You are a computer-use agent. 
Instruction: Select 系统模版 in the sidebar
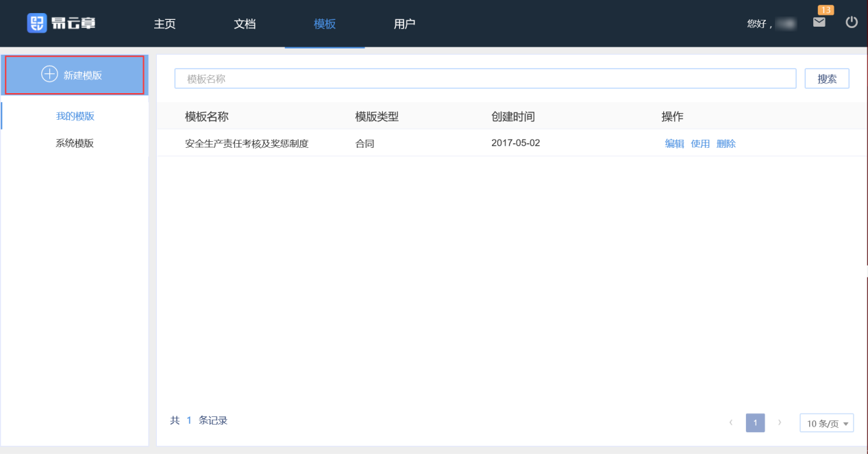[75, 144]
